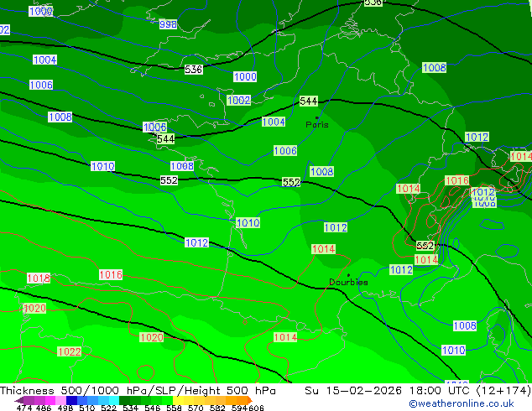The height and width of the screenshot is (411, 532).
Task: Click legend value 546
Action: pyautogui.click(x=153, y=408)
